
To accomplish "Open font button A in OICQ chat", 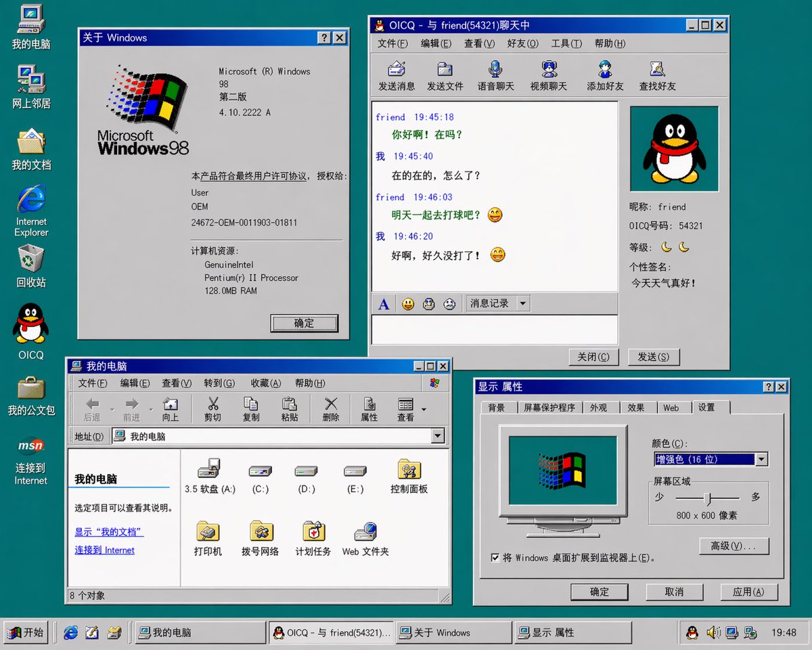I will point(384,304).
